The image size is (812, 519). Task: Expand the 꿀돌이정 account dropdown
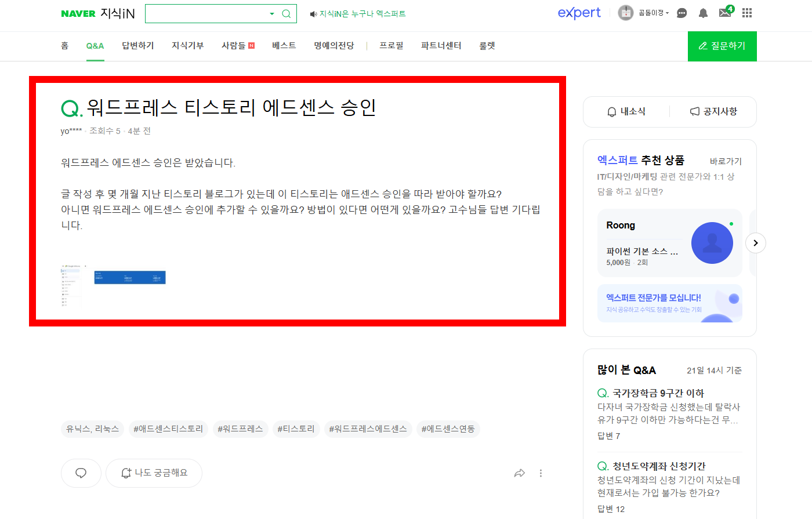point(654,13)
